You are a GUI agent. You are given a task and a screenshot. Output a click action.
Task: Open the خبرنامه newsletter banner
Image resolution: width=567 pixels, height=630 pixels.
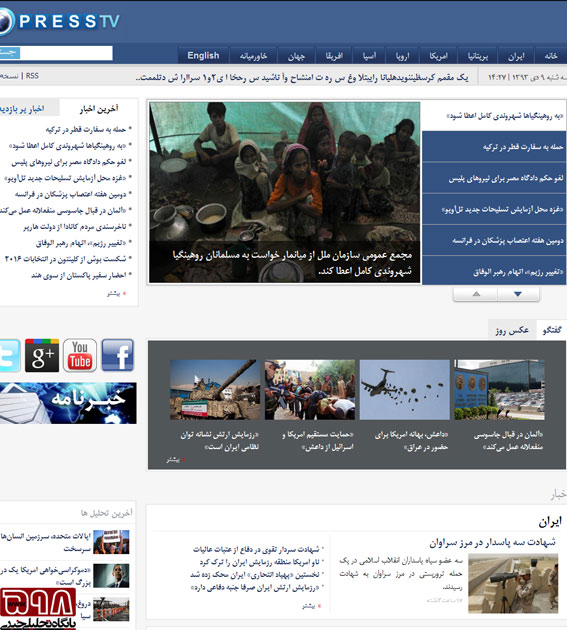(68, 403)
